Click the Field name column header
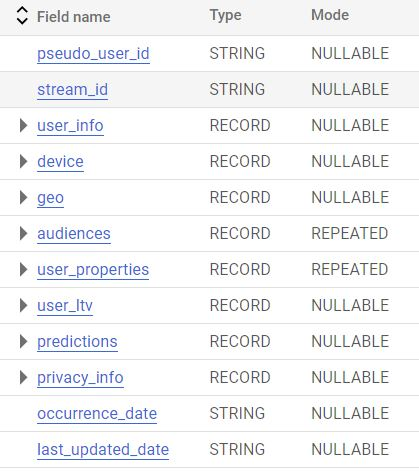This screenshot has width=419, height=476. [74, 17]
